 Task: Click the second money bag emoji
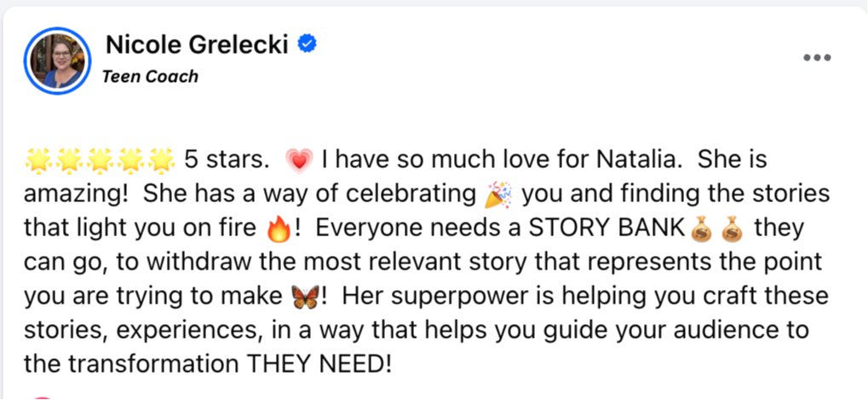coord(732,229)
